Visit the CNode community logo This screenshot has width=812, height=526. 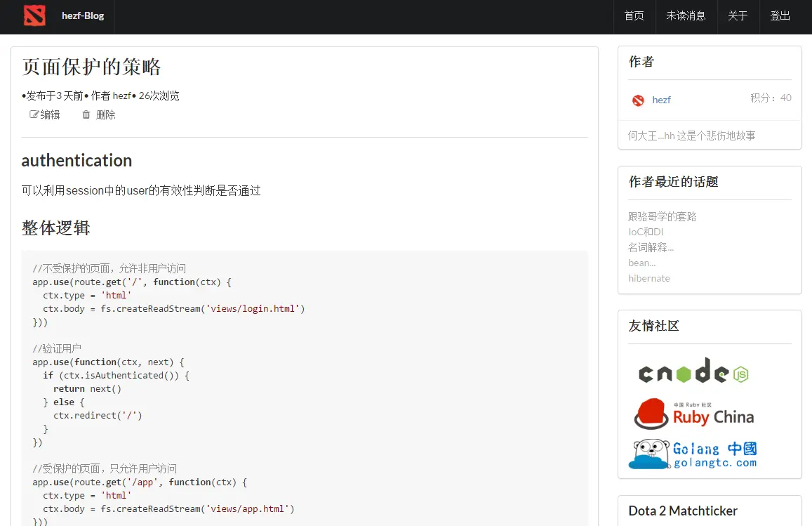pyautogui.click(x=693, y=371)
